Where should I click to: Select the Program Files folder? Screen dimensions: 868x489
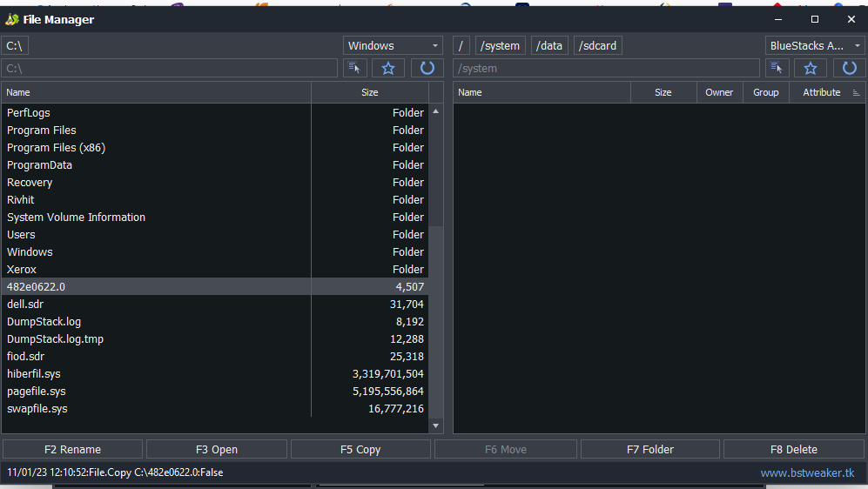[x=215, y=130]
